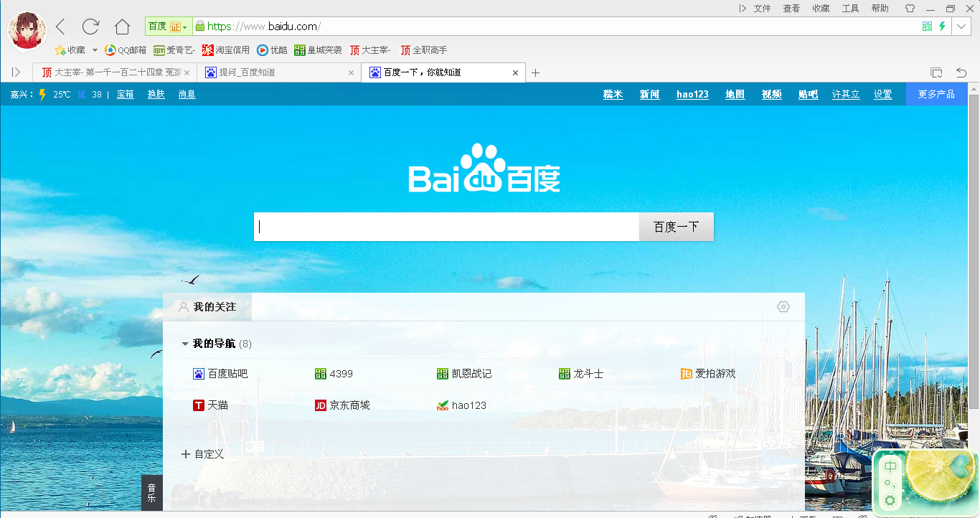Open the hao123 top navigation link
The height and width of the screenshot is (518, 980).
pyautogui.click(x=692, y=94)
